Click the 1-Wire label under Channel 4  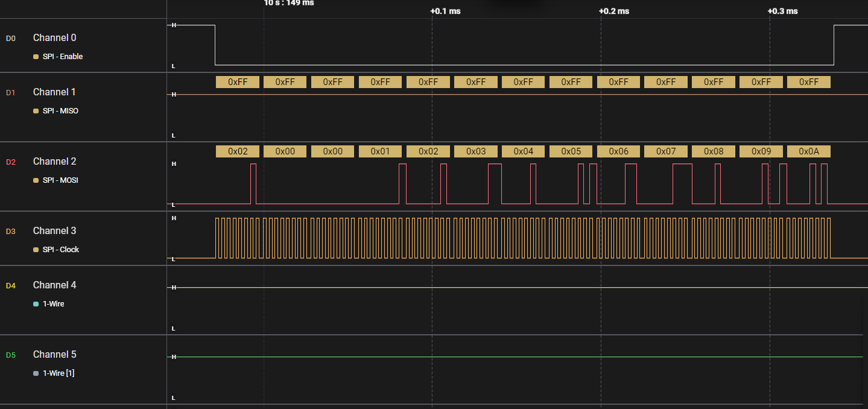tap(54, 303)
